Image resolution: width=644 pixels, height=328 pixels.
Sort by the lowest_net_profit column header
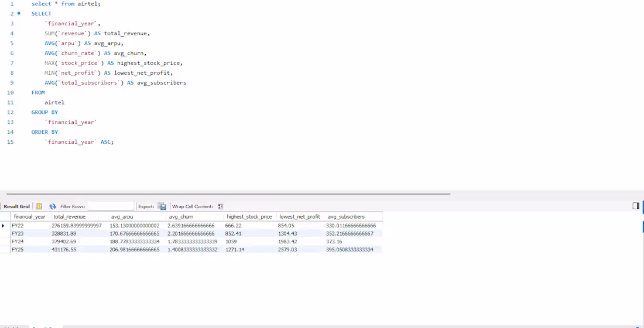tap(300, 216)
